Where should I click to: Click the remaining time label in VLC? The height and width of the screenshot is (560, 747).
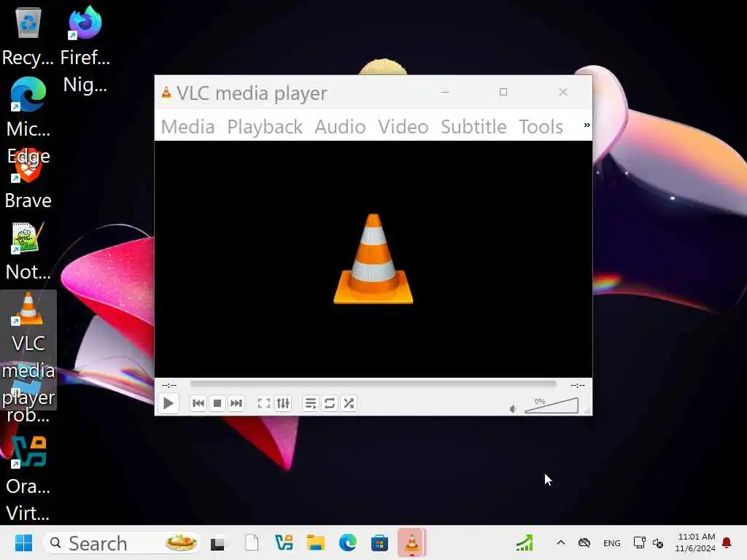[x=578, y=385]
